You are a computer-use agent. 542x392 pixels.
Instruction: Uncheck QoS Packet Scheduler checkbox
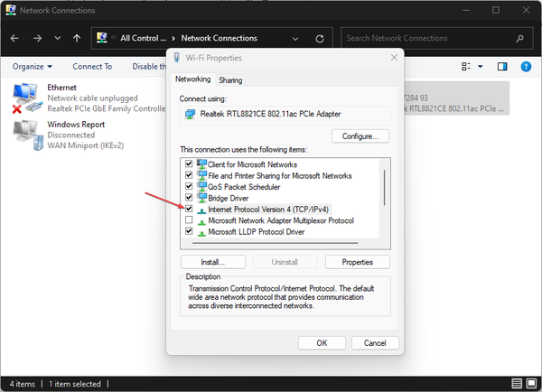click(189, 186)
